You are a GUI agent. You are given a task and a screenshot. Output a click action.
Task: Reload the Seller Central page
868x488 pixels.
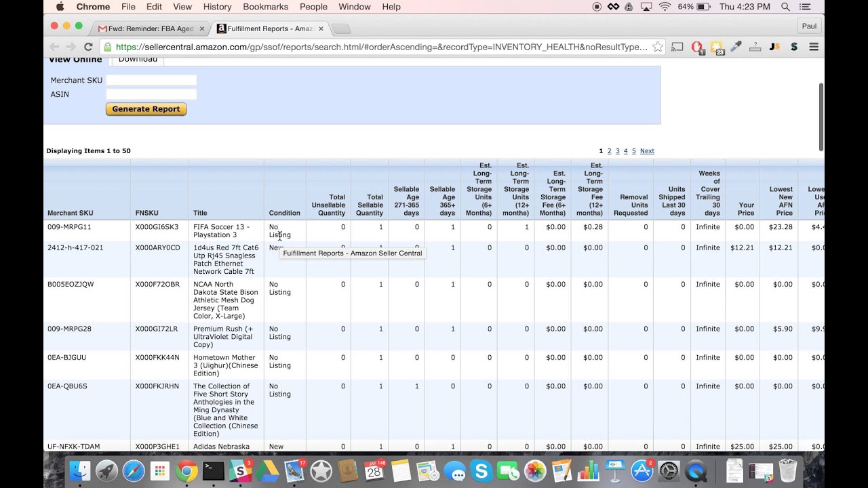(88, 47)
